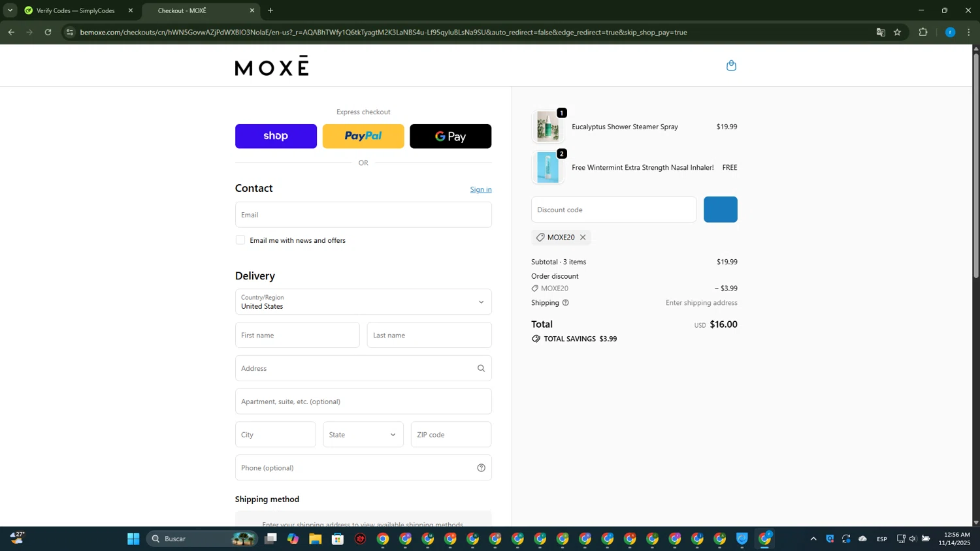Click into the Address field
980x551 pixels.
[x=363, y=368]
